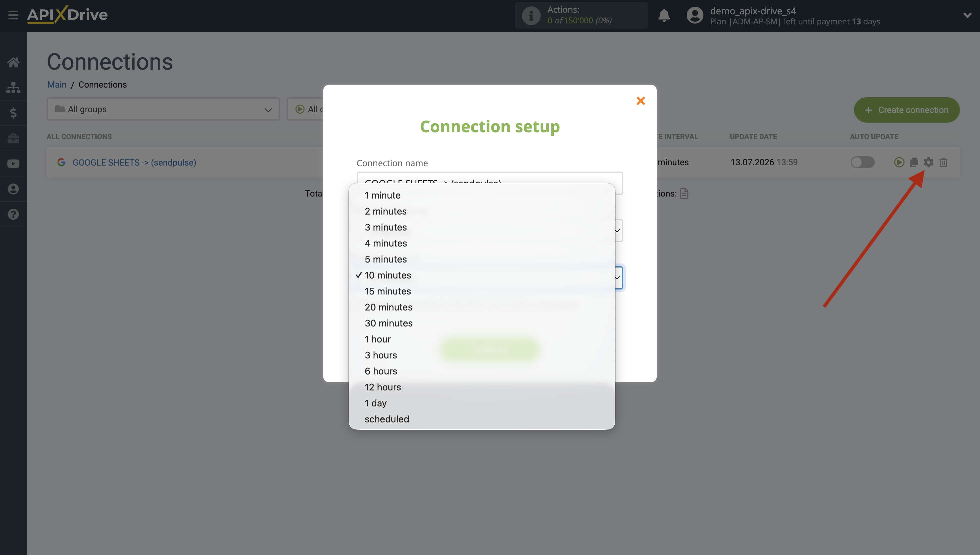The height and width of the screenshot is (555, 980).
Task: Open the video tutorials sidebar icon
Action: [x=13, y=164]
